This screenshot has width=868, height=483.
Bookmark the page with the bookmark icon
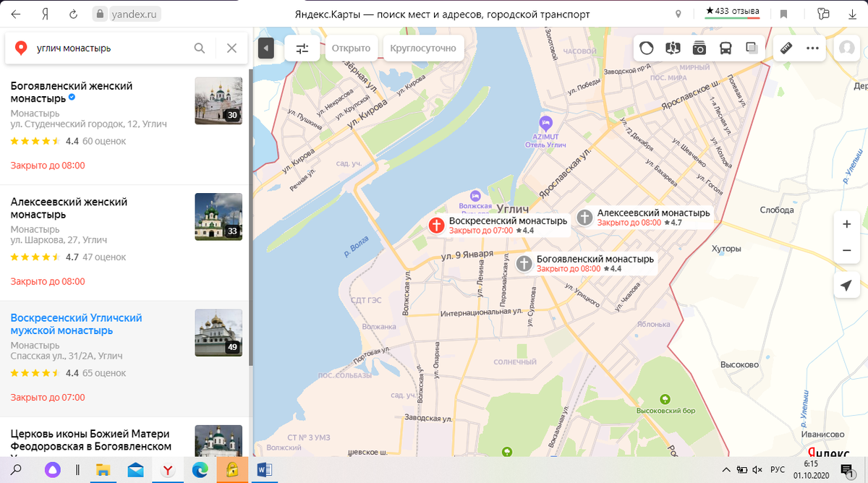(x=783, y=14)
